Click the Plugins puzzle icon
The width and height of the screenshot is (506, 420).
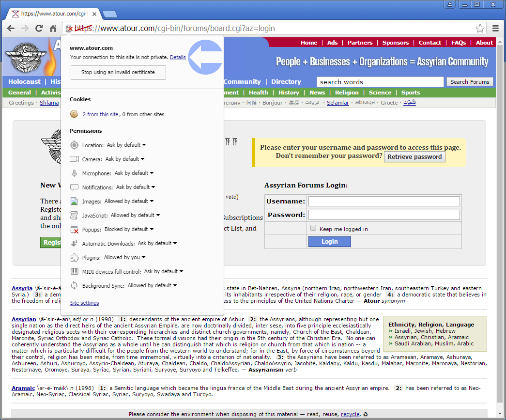[74, 257]
